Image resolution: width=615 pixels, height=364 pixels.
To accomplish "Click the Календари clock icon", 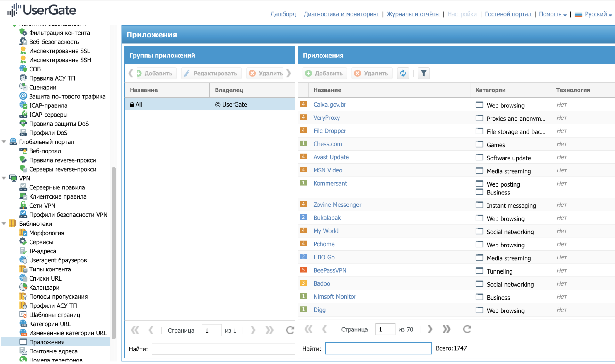I will (23, 287).
